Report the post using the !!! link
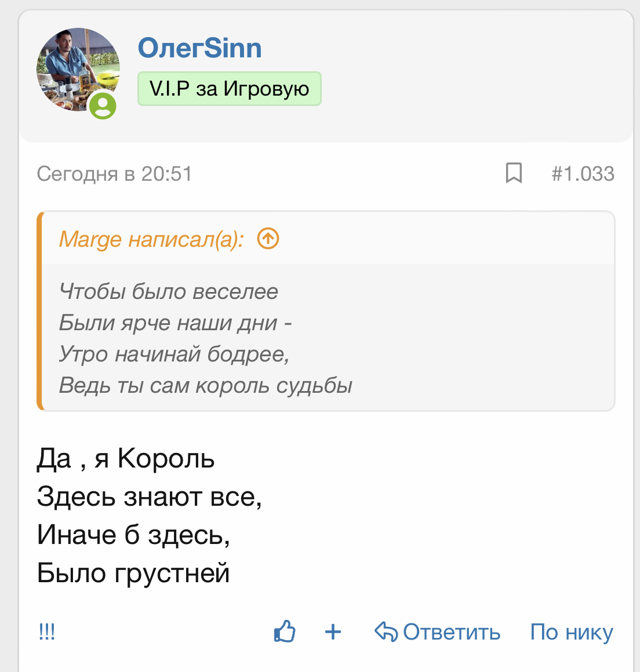Screen dimensions: 640x672 click(47, 631)
